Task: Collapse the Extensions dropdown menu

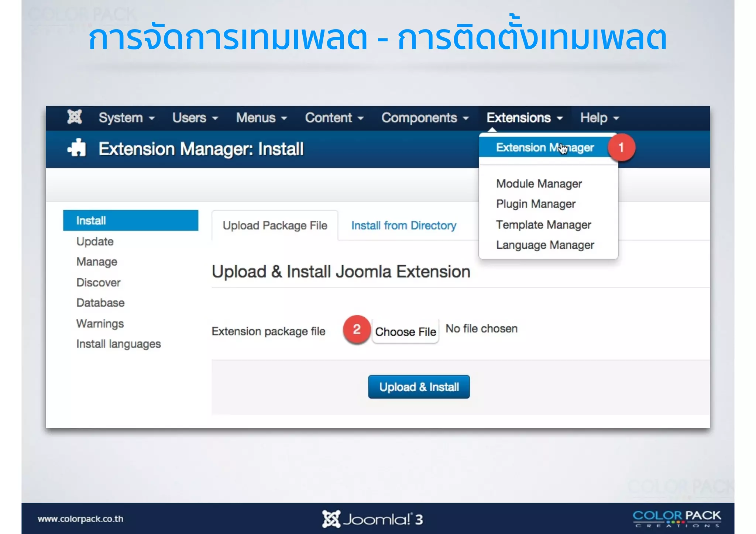Action: click(x=525, y=118)
